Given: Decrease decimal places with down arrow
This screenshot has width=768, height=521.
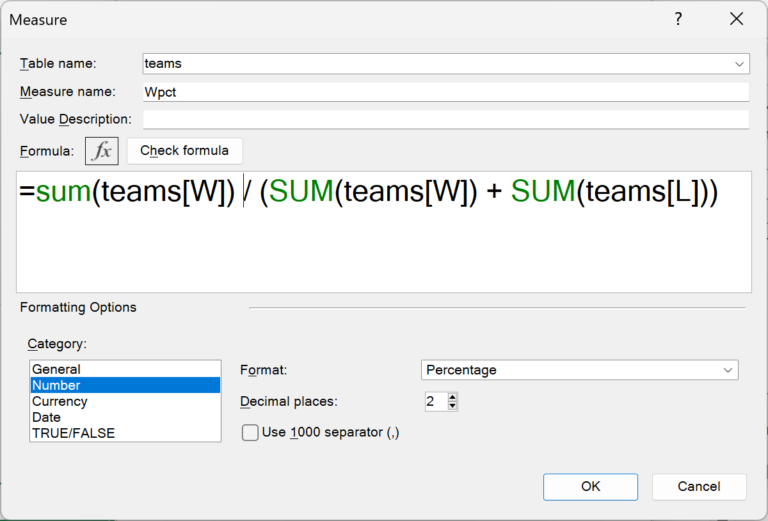Looking at the screenshot, I should click(x=453, y=406).
